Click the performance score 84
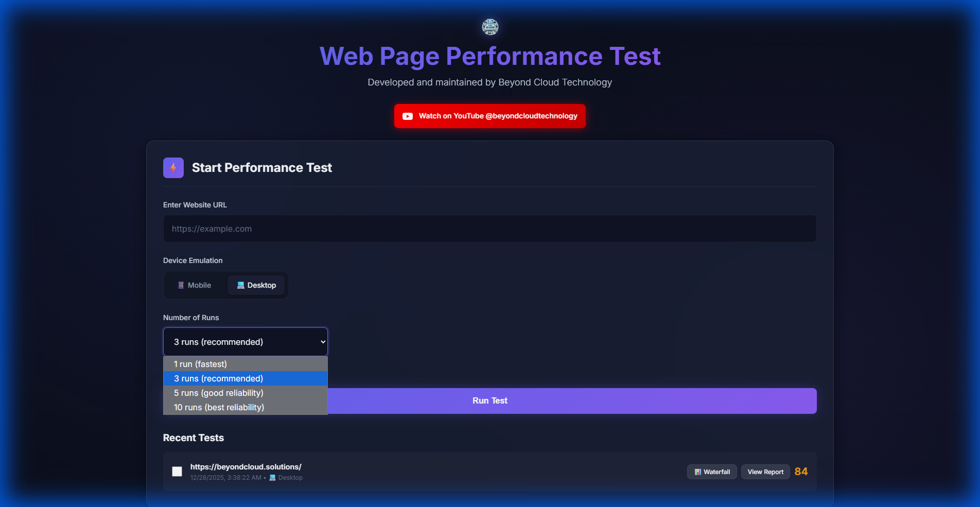 (x=801, y=471)
